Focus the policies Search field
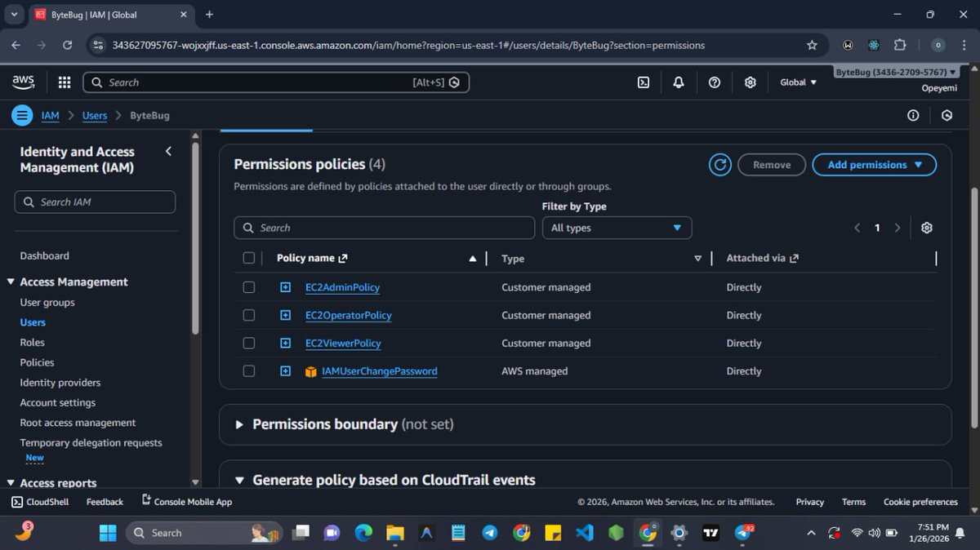The width and height of the screenshot is (980, 550). 385,228
